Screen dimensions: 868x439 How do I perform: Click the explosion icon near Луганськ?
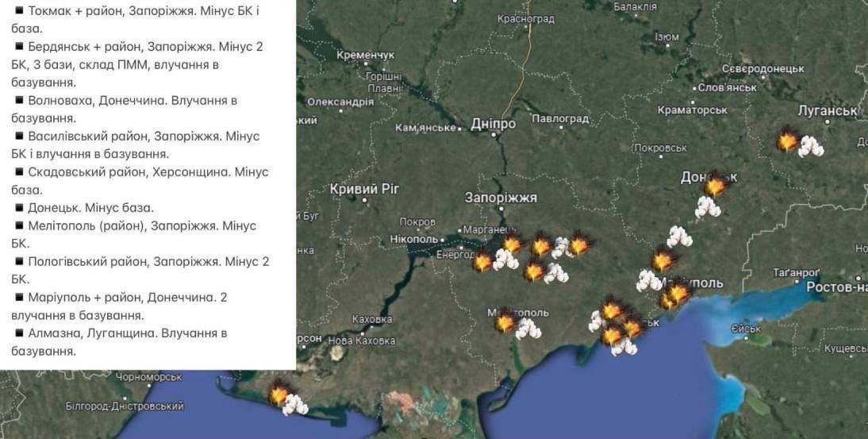(x=787, y=141)
